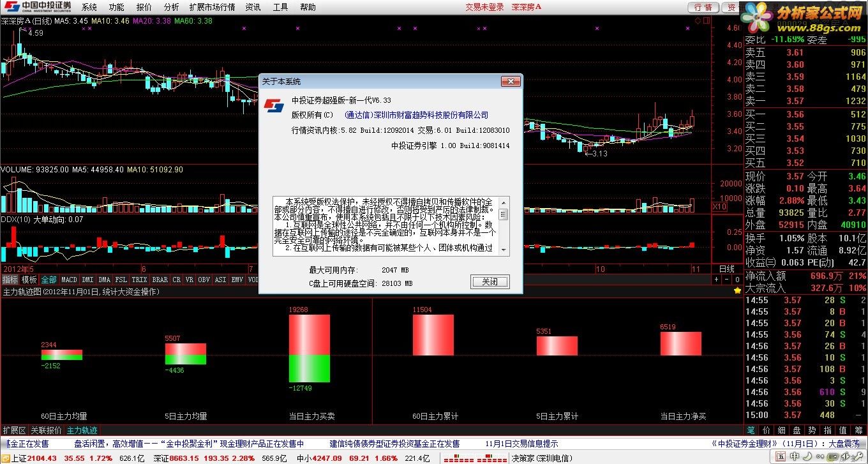Click the China Investment Securities logo
This screenshot has width=868, height=464.
[36, 6]
